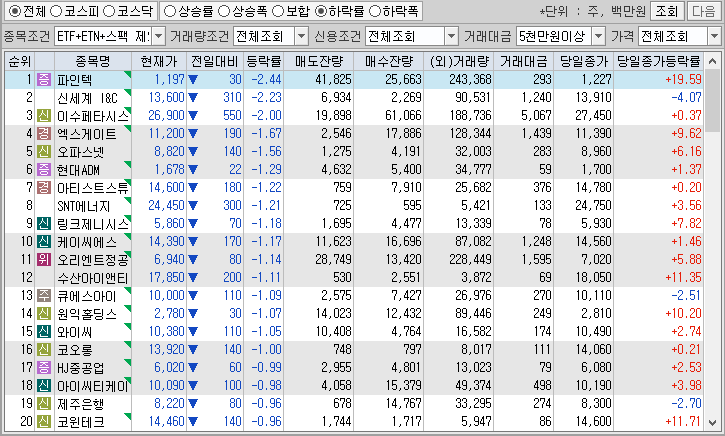Click the +19.59 closing change value
Viewport: 725px width, 436px height.
click(x=683, y=80)
